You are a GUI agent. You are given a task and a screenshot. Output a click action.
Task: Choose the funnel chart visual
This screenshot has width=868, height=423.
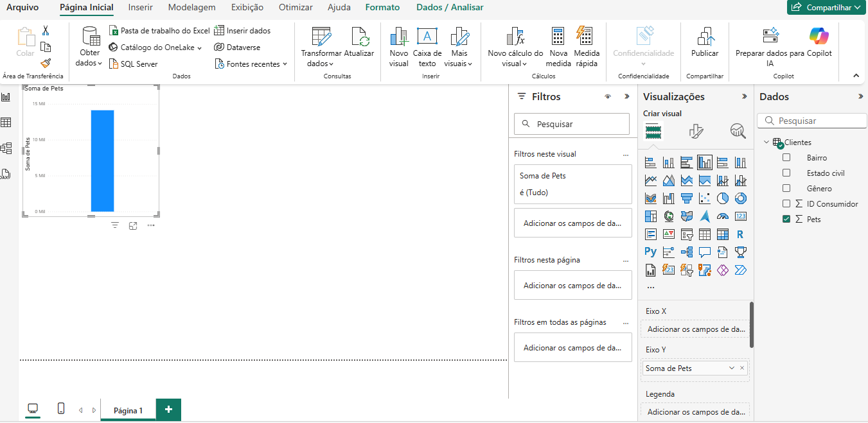(x=687, y=198)
